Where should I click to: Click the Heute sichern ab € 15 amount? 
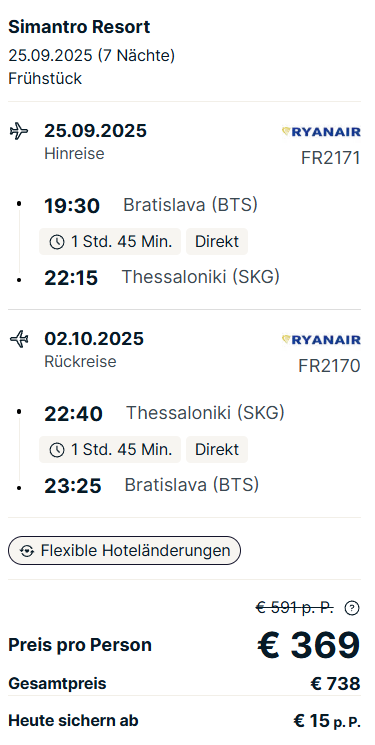point(327,721)
